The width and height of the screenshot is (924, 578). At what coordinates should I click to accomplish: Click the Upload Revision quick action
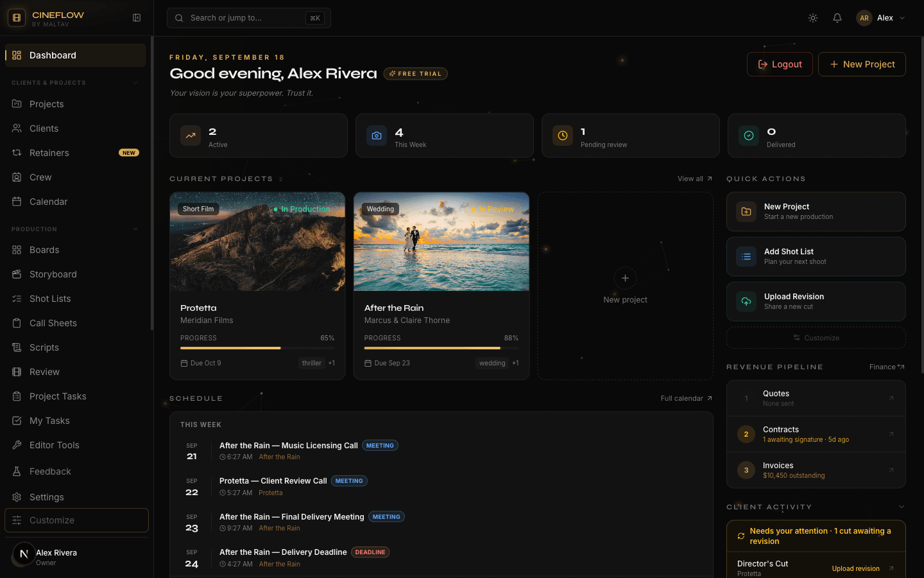pos(816,301)
